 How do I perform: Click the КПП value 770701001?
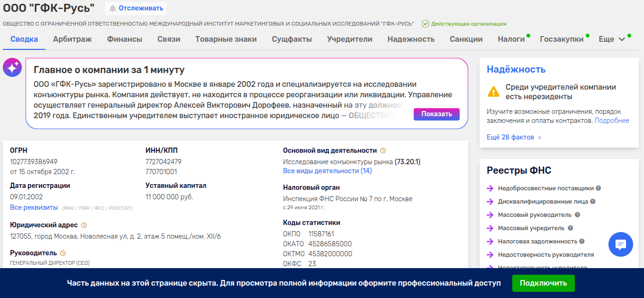pos(161,172)
